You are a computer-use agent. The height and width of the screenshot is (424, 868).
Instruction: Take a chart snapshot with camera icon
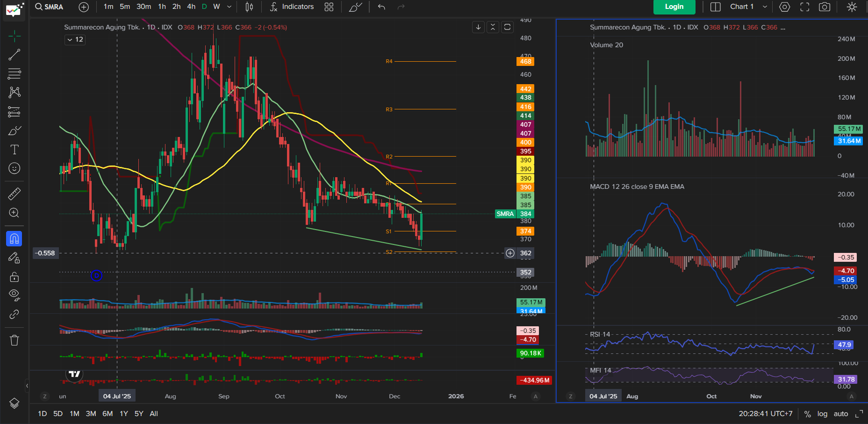825,7
